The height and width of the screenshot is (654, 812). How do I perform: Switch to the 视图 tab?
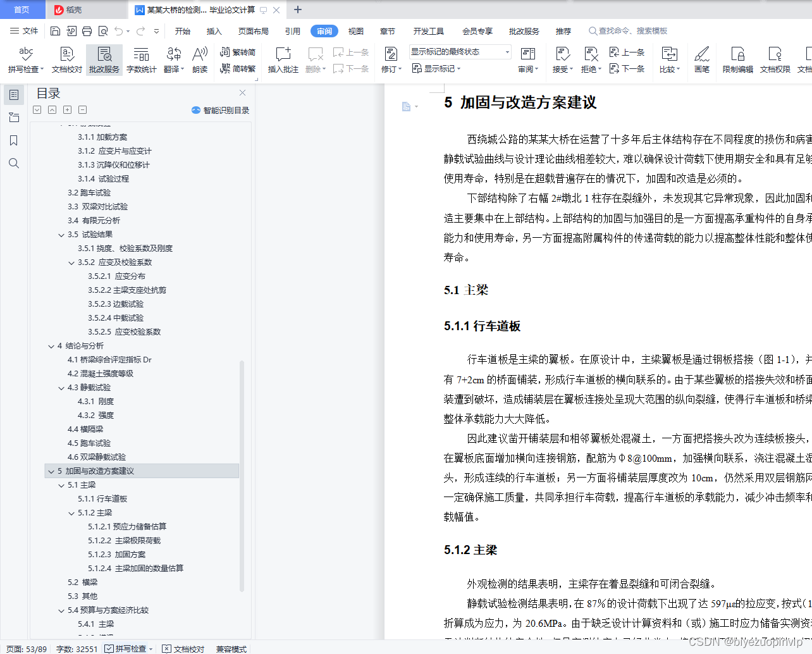click(x=356, y=31)
